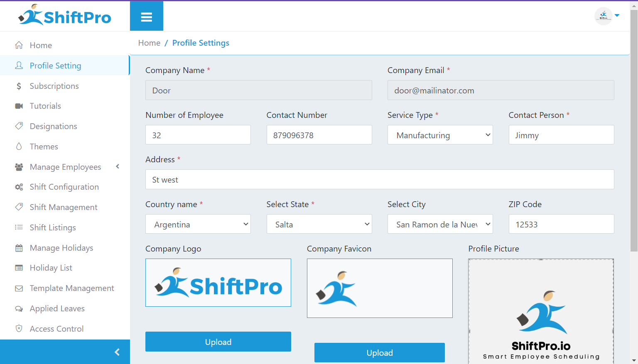Click the Access Control shield icon
The width and height of the screenshot is (638, 364).
[19, 329]
